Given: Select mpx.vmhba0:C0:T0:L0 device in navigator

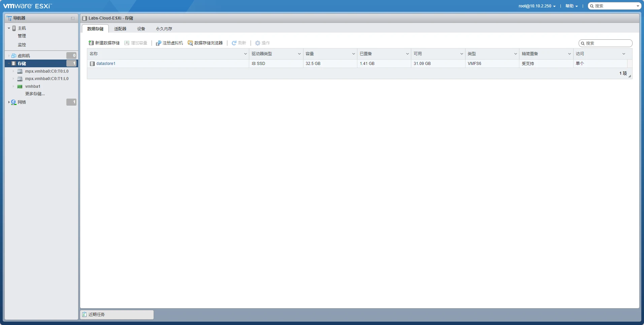Looking at the screenshot, I should pyautogui.click(x=46, y=71).
